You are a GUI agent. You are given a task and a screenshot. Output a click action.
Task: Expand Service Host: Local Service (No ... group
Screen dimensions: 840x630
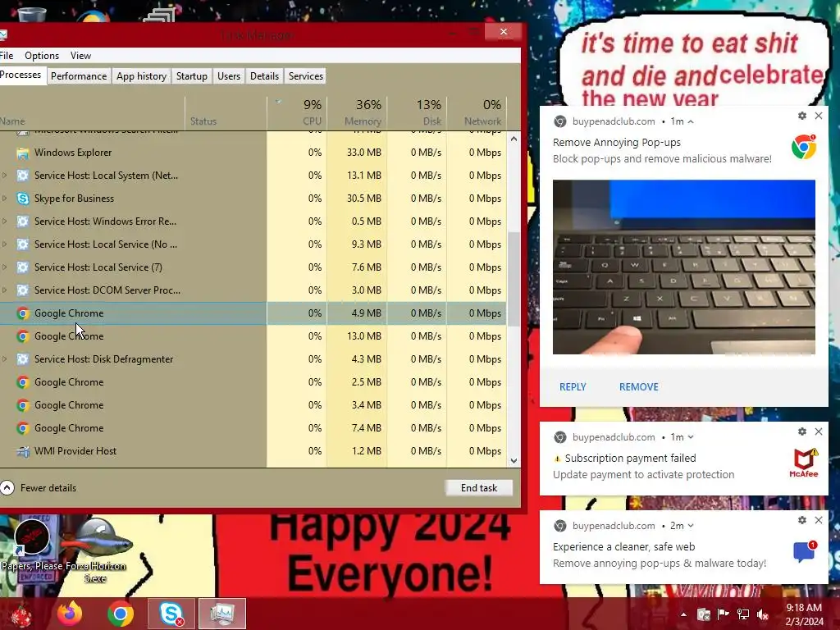[4, 244]
